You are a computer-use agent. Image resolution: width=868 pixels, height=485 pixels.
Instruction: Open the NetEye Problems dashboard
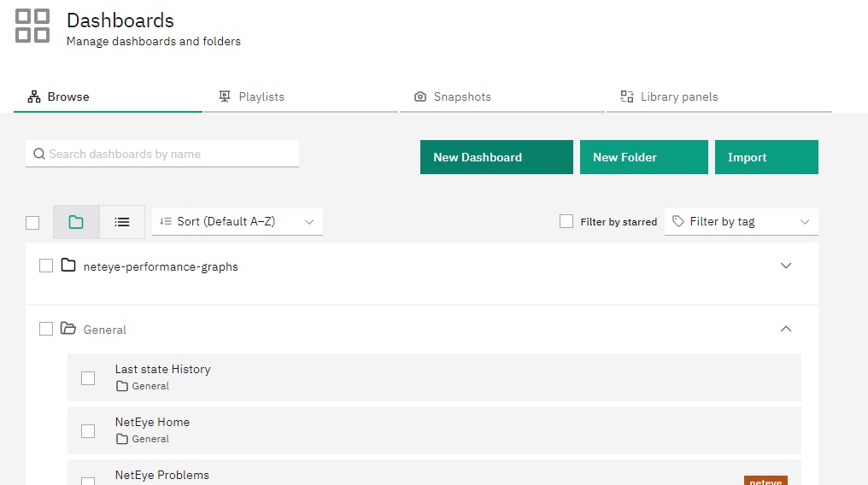point(162,475)
